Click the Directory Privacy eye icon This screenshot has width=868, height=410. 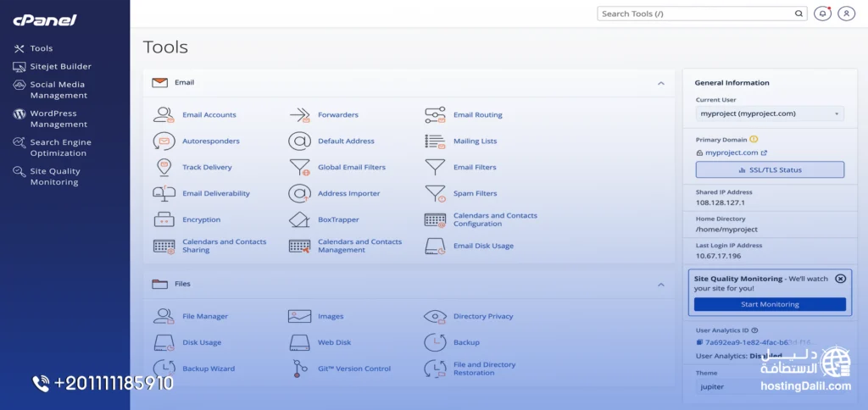(x=435, y=317)
